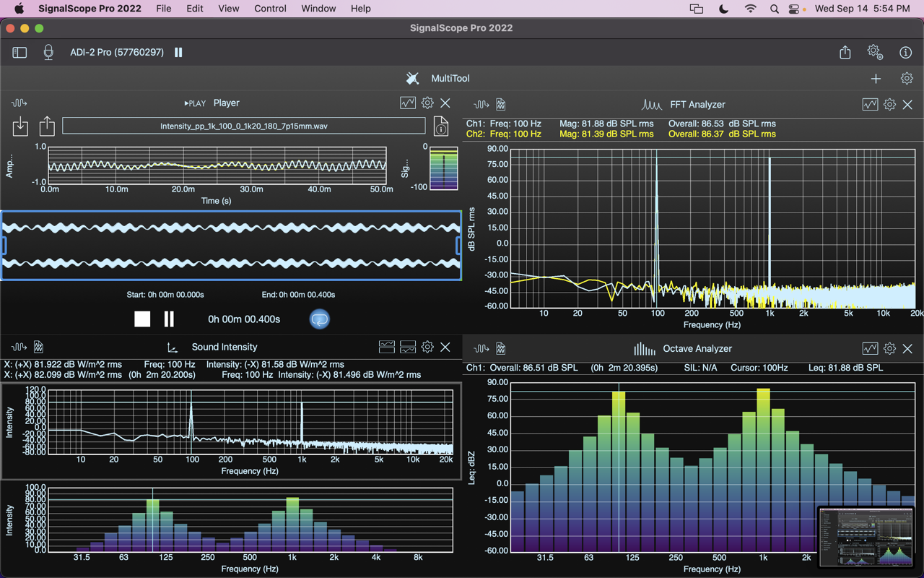Viewport: 924px width, 578px height.
Task: Open the Apple menu
Action: [19, 9]
